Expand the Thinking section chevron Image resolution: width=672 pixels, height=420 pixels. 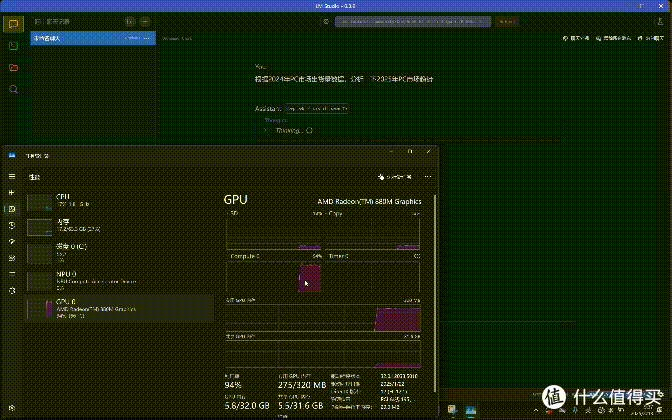pos(265,130)
